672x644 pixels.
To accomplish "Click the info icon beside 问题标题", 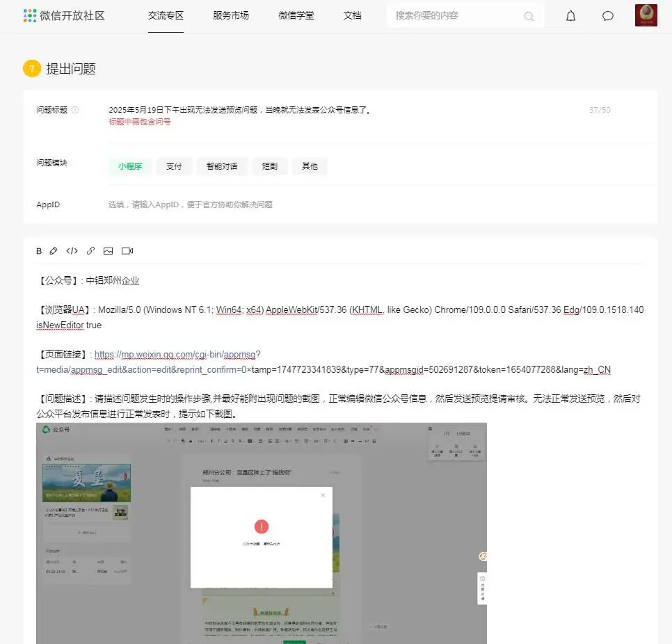I will click(x=75, y=110).
